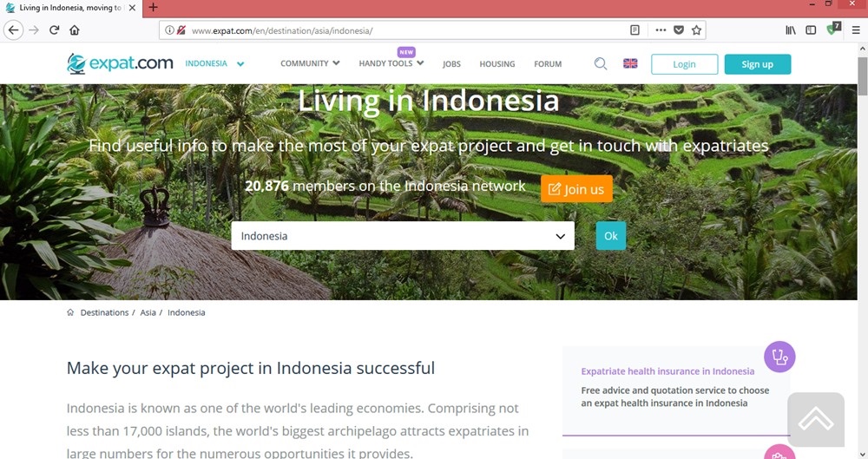
Task: Click the Sign up button
Action: pos(757,64)
